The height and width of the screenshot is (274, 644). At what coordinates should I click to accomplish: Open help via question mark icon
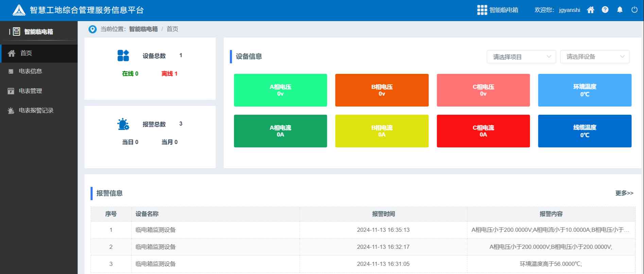point(605,10)
